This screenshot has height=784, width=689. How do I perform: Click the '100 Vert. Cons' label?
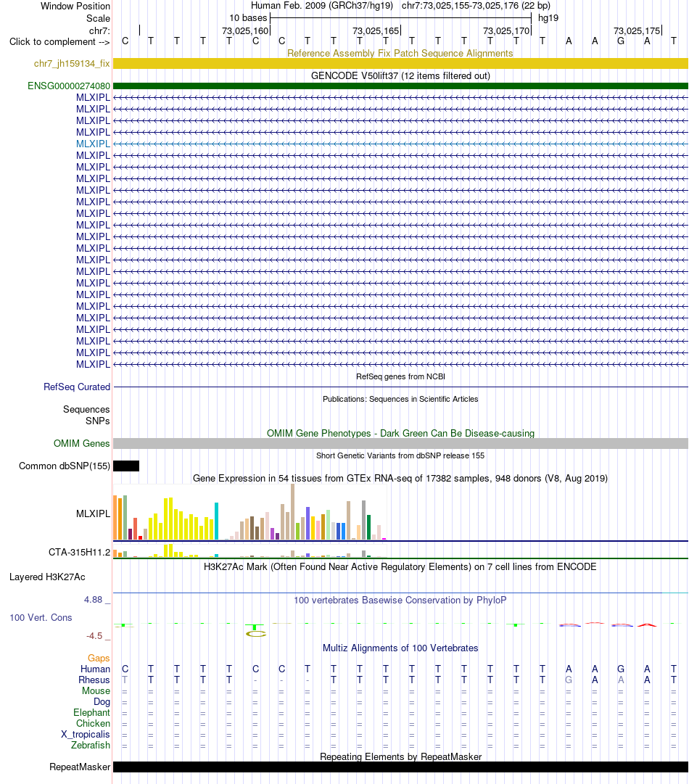(x=41, y=617)
